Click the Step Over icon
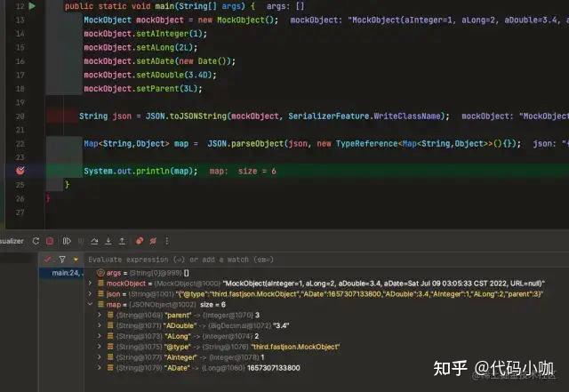This screenshot has width=569, height=392. pyautogui.click(x=94, y=241)
